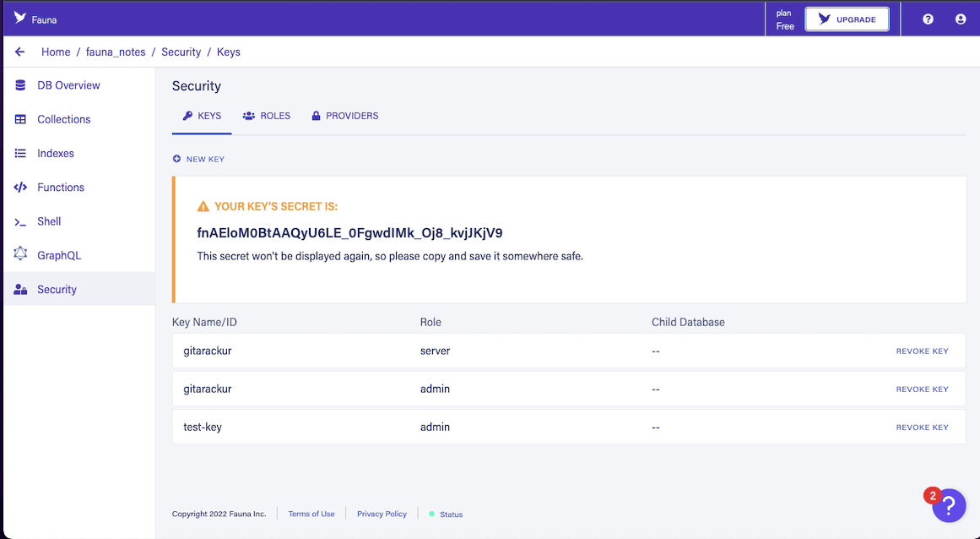Screen dimensions: 980x539
Task: Open the floating help chat bubble
Action: click(949, 504)
